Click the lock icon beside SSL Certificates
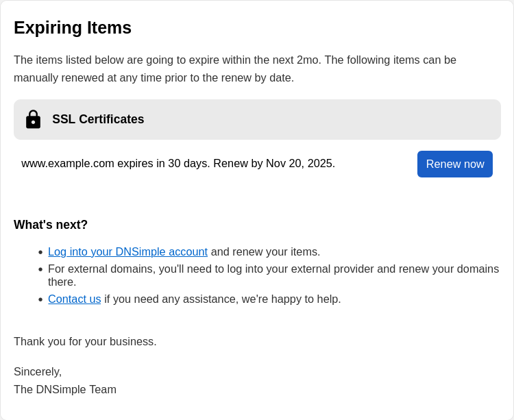The image size is (514, 420). 33,119
